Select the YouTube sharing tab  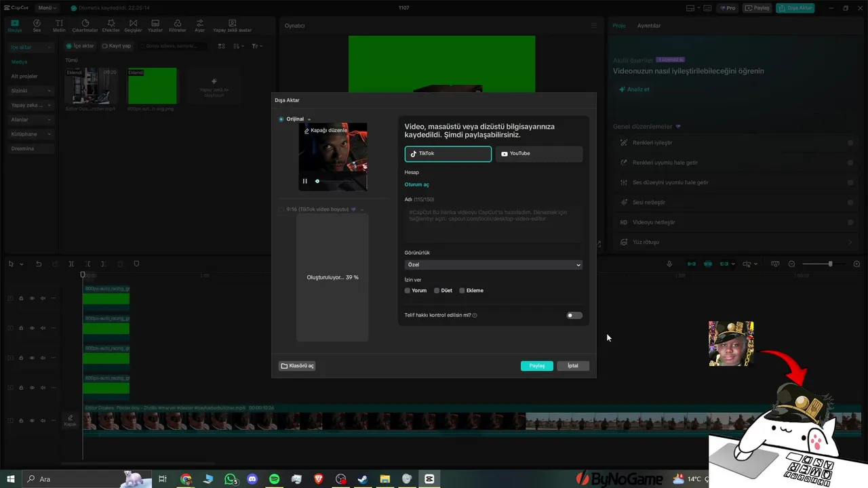tap(539, 154)
